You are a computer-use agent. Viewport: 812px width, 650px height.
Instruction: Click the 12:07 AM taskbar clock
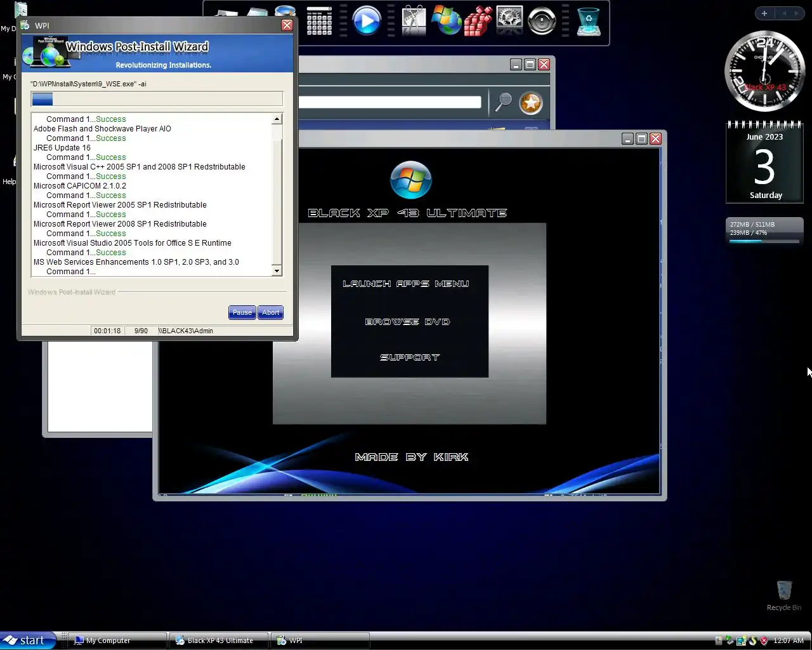pos(789,640)
